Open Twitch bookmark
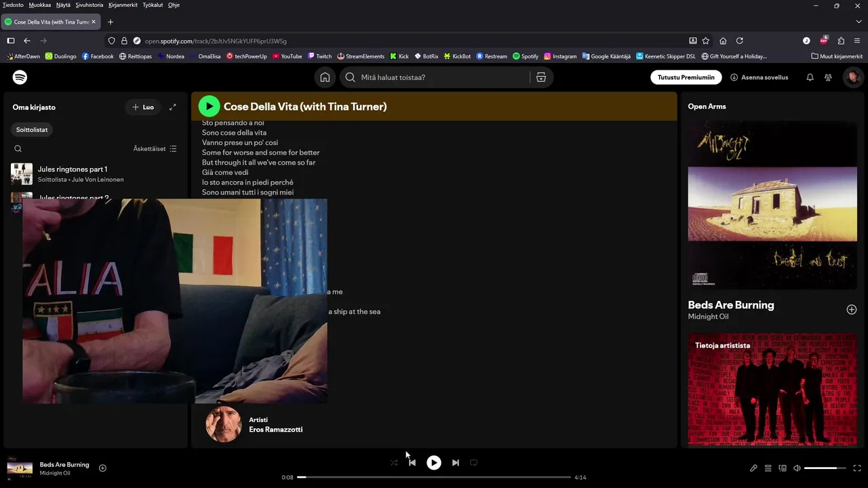The height and width of the screenshot is (488, 868). [x=319, y=56]
